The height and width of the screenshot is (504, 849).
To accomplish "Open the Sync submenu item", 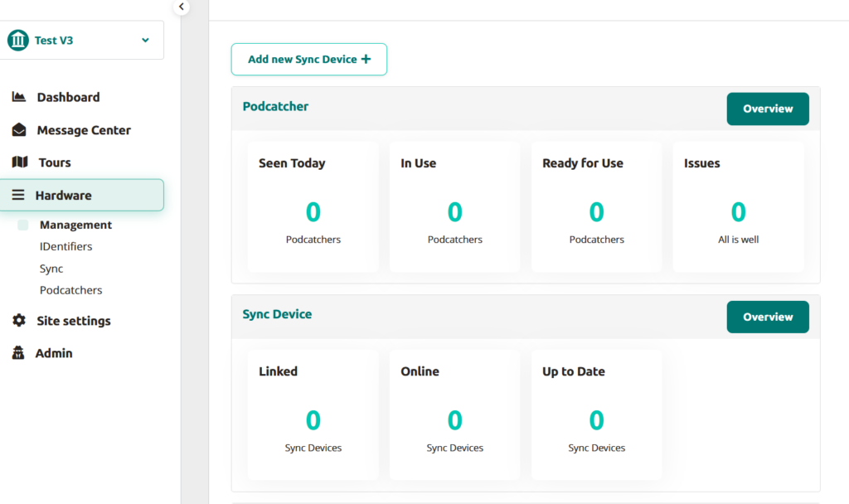I will pos(51,269).
